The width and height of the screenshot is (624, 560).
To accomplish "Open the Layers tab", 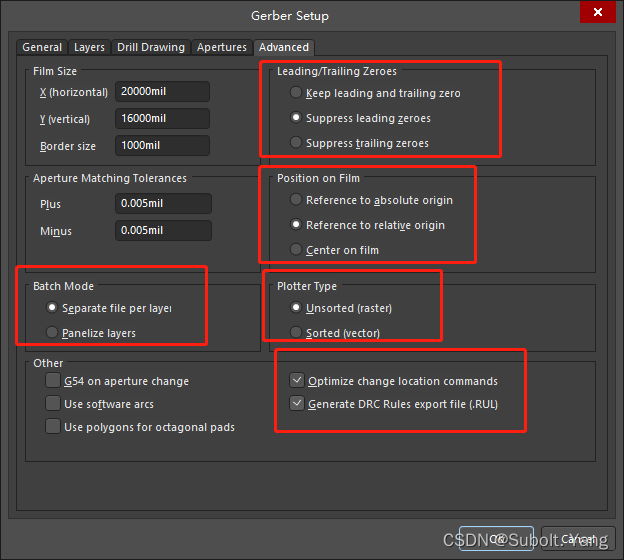I will coord(89,47).
